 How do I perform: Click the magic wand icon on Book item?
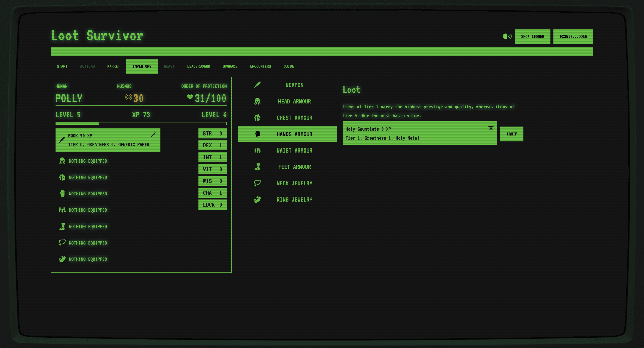point(154,134)
